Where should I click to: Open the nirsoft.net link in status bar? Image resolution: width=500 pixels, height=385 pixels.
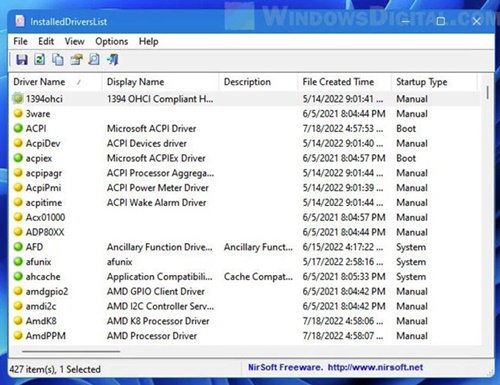click(x=375, y=367)
